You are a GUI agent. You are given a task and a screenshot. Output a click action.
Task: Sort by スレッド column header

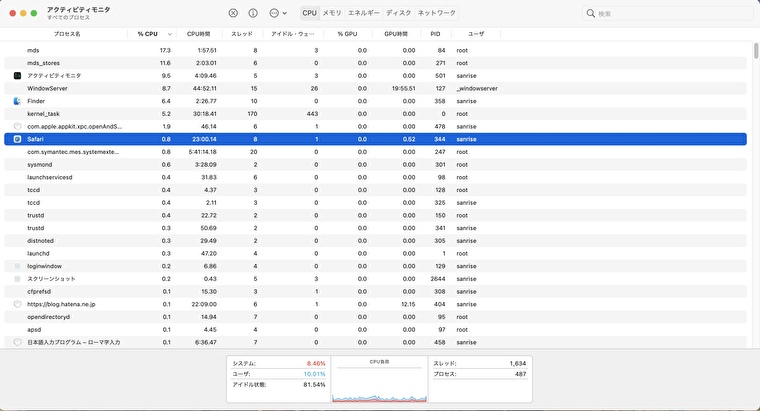pyautogui.click(x=242, y=34)
